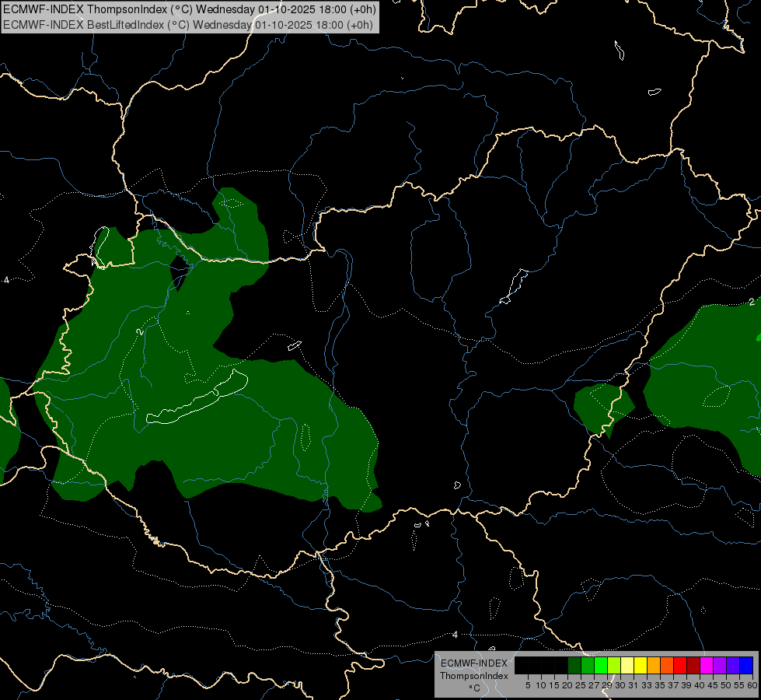Click the legend unit °C
The height and width of the screenshot is (700, 761).
(x=474, y=688)
